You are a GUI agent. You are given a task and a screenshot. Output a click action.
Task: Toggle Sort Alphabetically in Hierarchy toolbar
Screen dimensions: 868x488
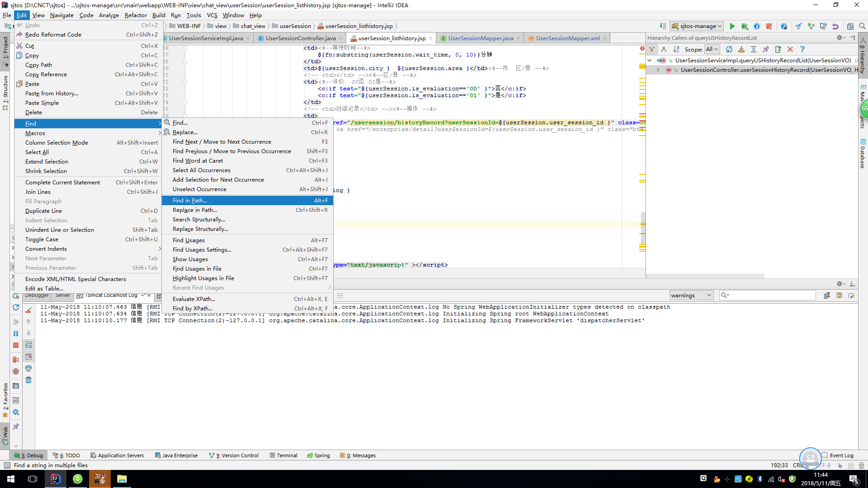tap(676, 49)
